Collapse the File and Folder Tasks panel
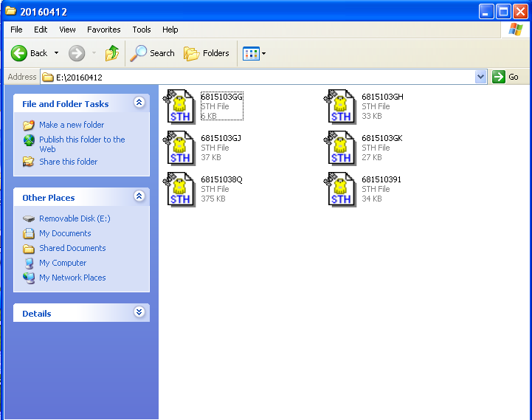Image resolution: width=532 pixels, height=420 pixels. coord(139,103)
